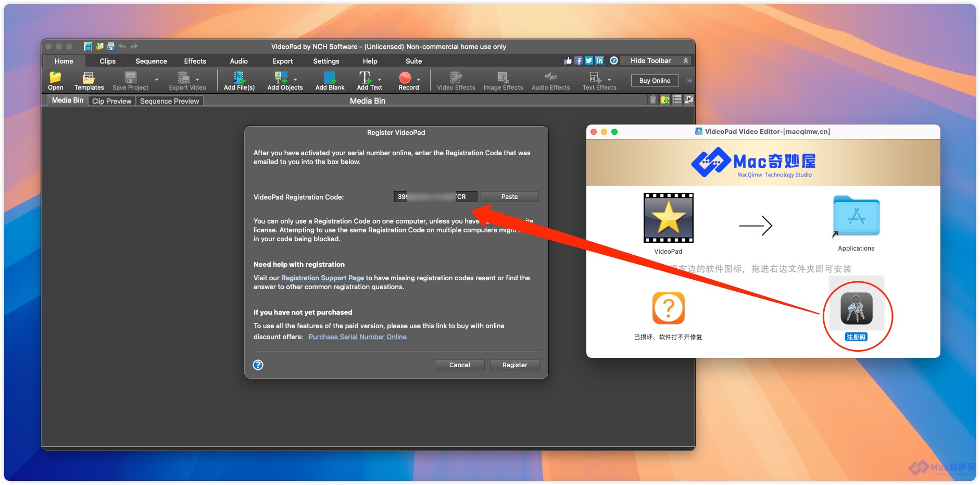Viewport: 980px width, 485px height.
Task: Expand the Record dropdown arrow
Action: coord(419,80)
